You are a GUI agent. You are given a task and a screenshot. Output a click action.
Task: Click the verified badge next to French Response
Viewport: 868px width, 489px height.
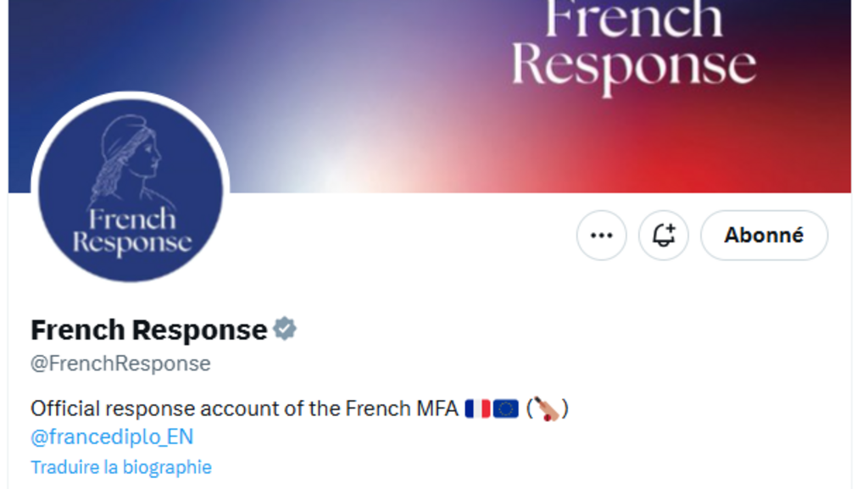tap(285, 328)
